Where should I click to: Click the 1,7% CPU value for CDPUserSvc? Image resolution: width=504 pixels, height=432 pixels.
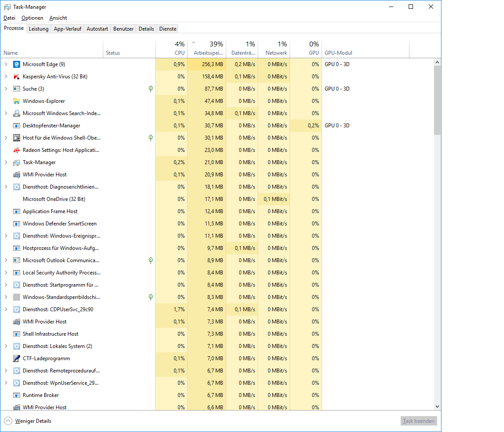(x=179, y=309)
